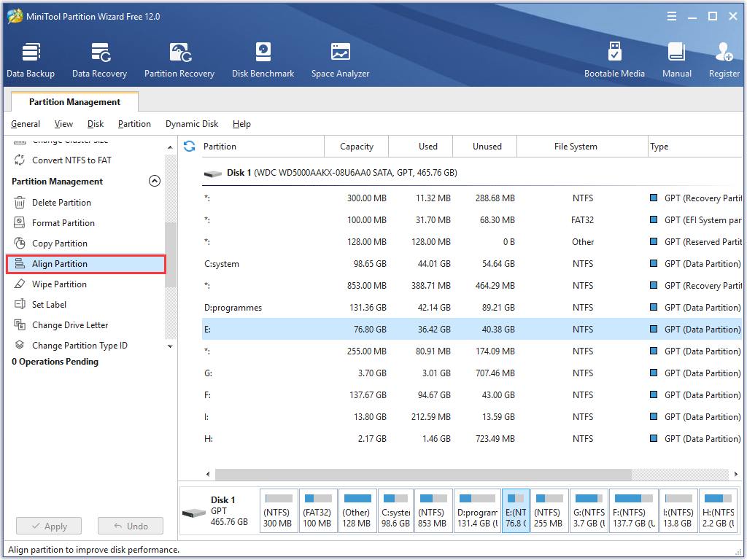Open the Data Backup tool
Viewport: 747px width, 560px height.
click(31, 60)
